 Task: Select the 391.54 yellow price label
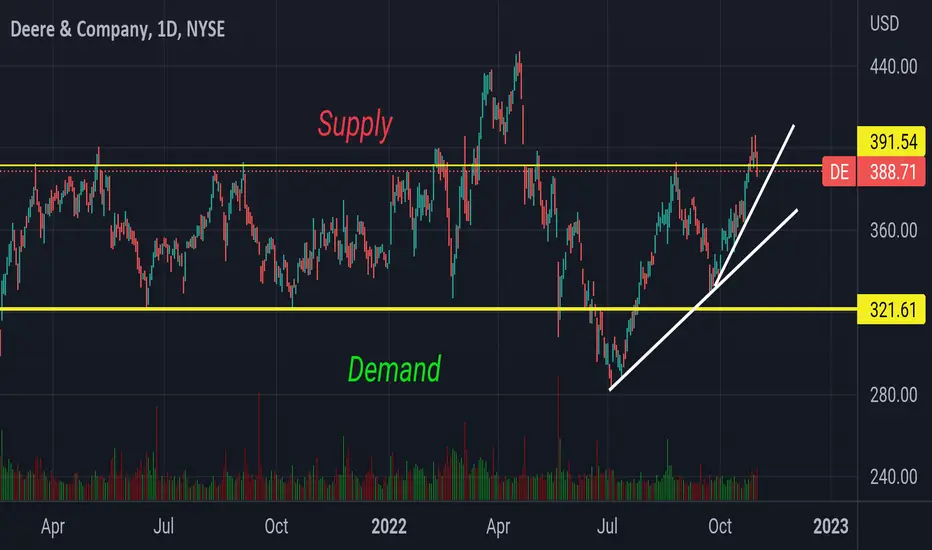891,142
